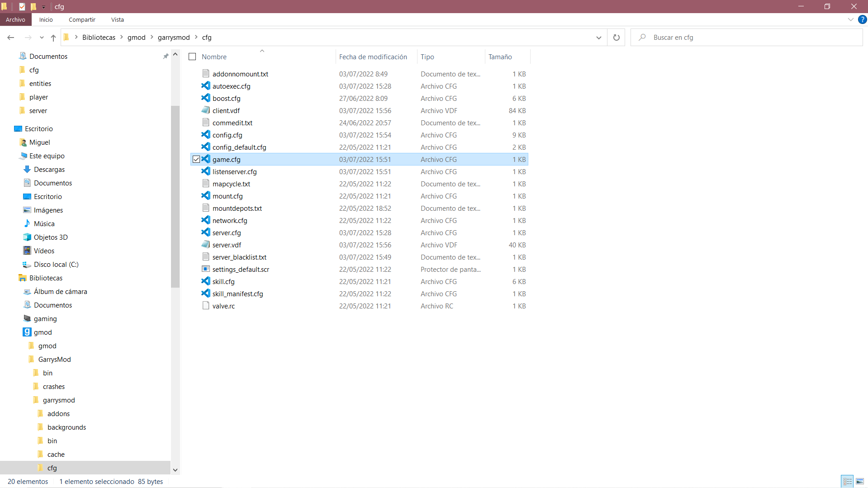868x488 pixels.
Task: Select the addons folder in tree
Action: (58, 413)
